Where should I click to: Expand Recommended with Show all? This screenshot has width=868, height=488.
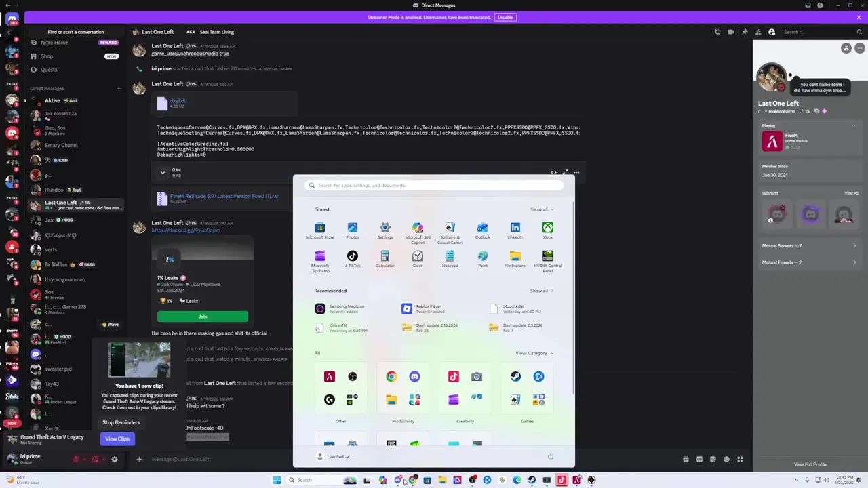click(x=541, y=291)
